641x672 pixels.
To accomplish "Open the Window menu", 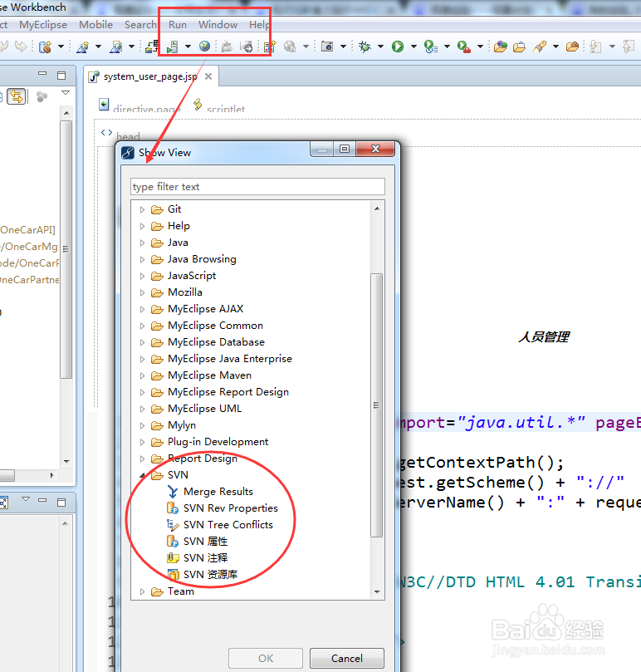I will [218, 25].
